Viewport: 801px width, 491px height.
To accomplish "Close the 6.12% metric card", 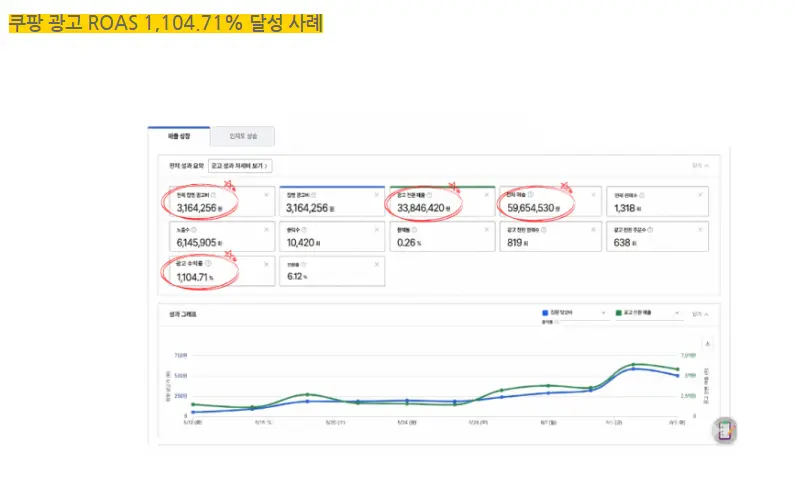I will [376, 264].
